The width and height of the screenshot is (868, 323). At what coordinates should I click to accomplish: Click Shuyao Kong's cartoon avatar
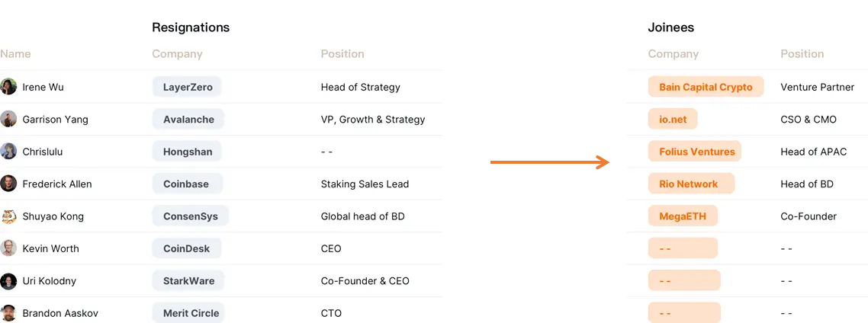(8, 216)
